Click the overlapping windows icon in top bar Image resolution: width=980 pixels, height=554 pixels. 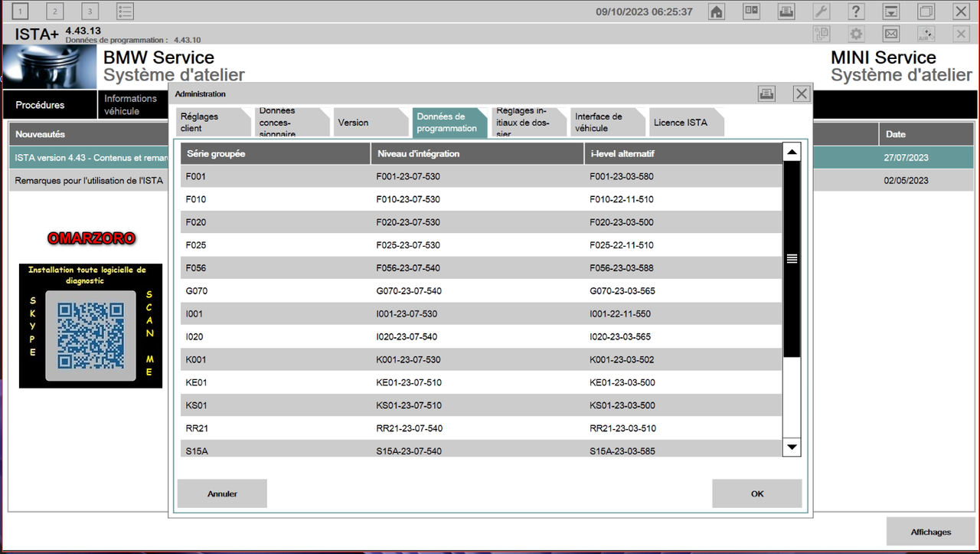(x=926, y=11)
